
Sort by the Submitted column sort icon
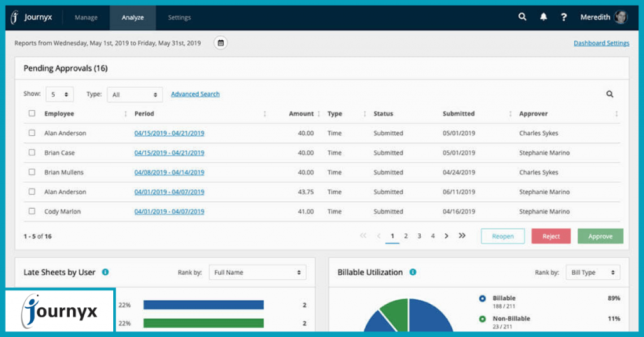510,114
